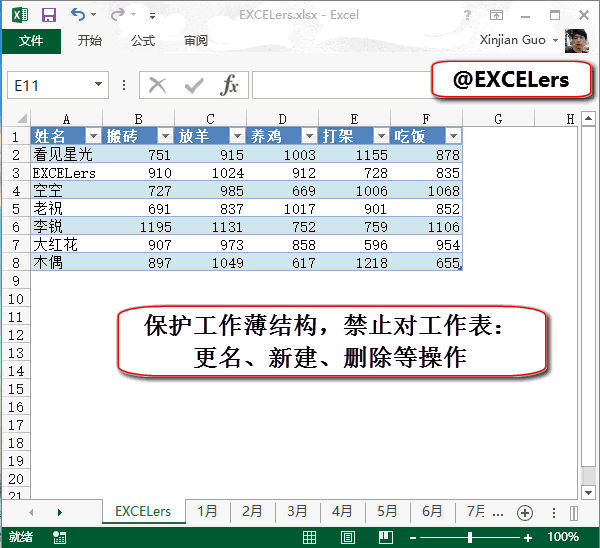Viewport: 600px width, 548px height.
Task: Open the 文件 menu tab
Action: [31, 41]
